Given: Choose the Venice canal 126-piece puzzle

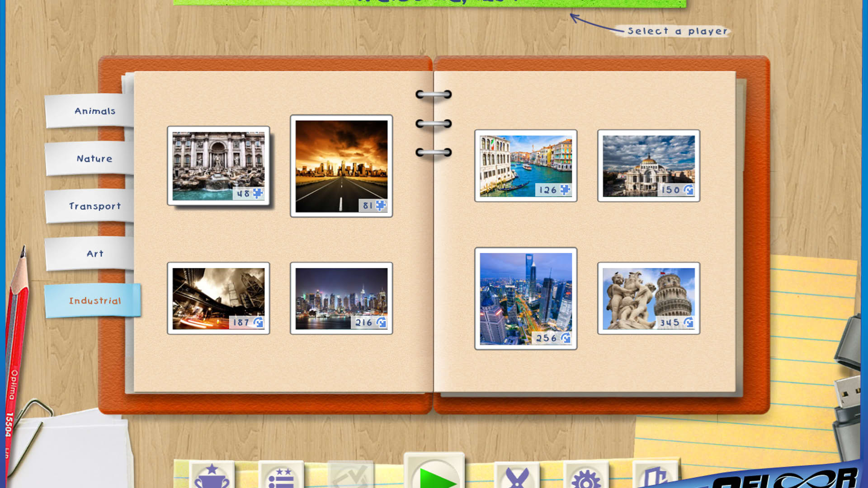Looking at the screenshot, I should 526,166.
